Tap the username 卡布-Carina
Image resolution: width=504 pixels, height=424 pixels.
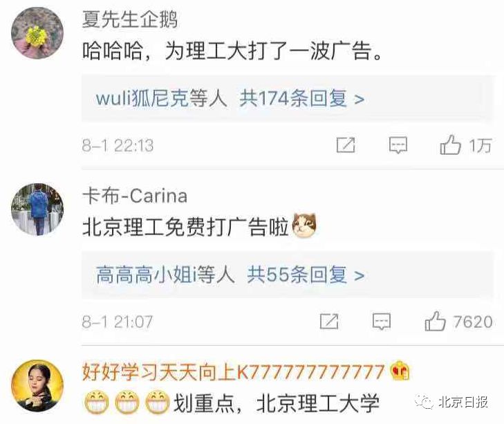[135, 195]
